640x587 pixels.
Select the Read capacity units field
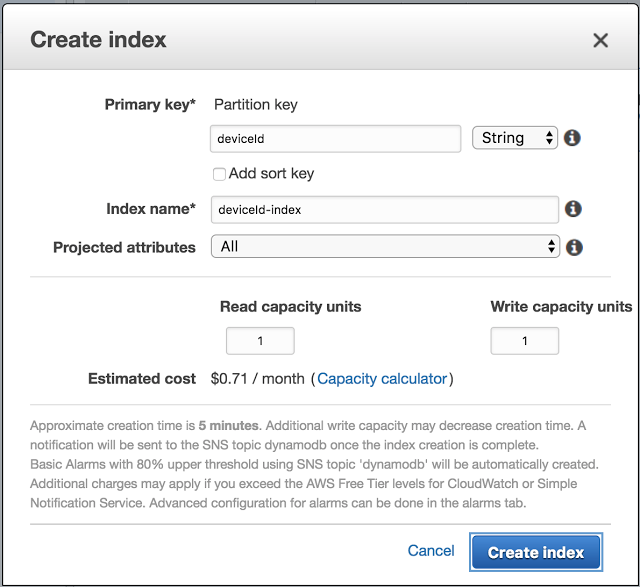click(260, 341)
